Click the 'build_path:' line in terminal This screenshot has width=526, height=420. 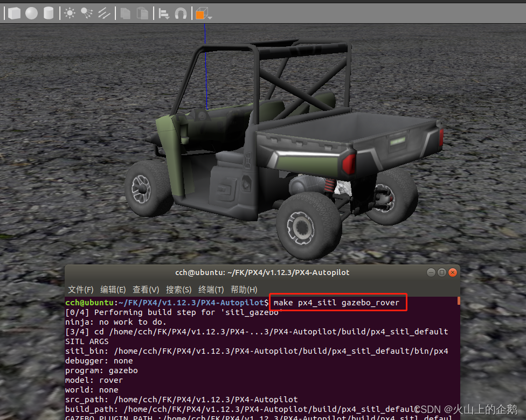tap(241, 409)
